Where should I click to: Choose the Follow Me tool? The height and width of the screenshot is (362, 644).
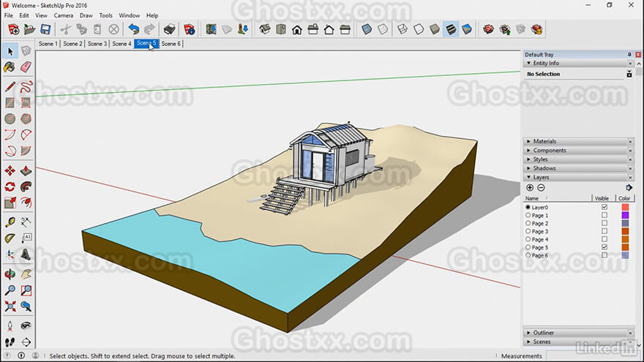pos(26,186)
